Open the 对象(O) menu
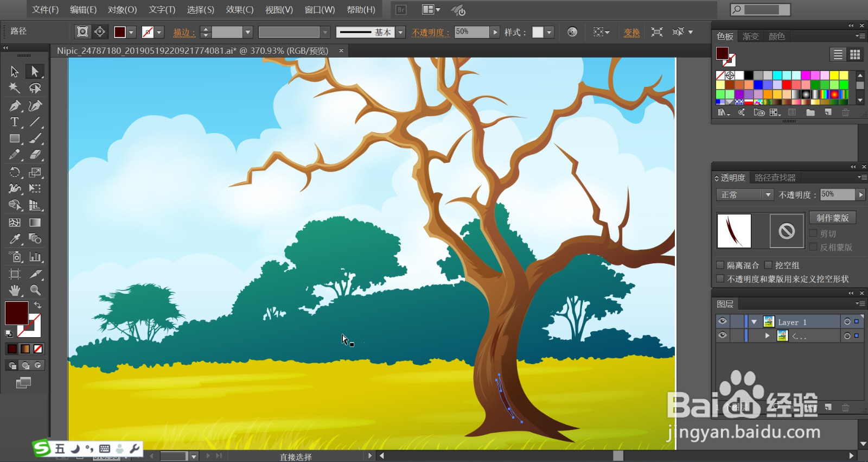This screenshot has height=462, width=868. tap(122, 10)
